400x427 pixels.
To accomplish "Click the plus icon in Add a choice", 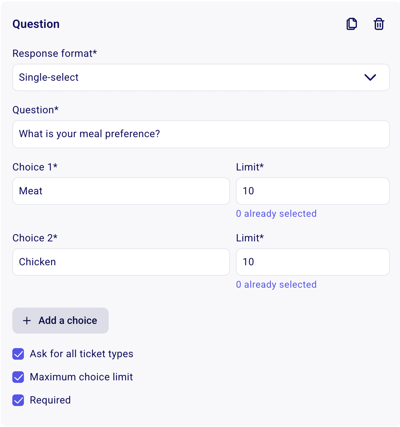I will (x=27, y=321).
